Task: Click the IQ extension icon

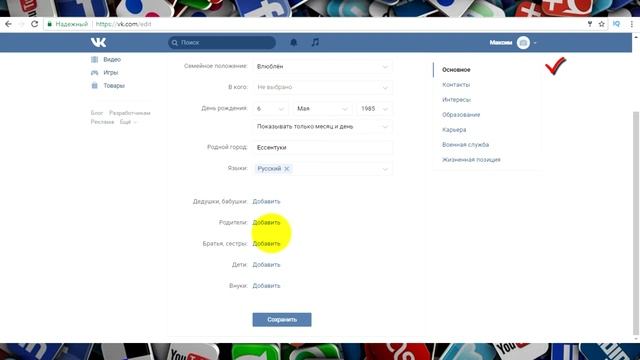Action: tap(616, 24)
